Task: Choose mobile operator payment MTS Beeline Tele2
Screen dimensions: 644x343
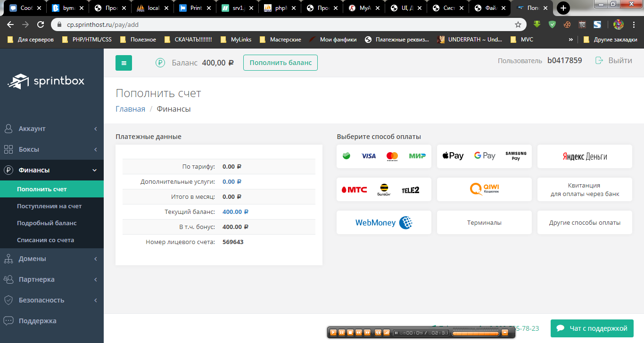Action: point(384,189)
